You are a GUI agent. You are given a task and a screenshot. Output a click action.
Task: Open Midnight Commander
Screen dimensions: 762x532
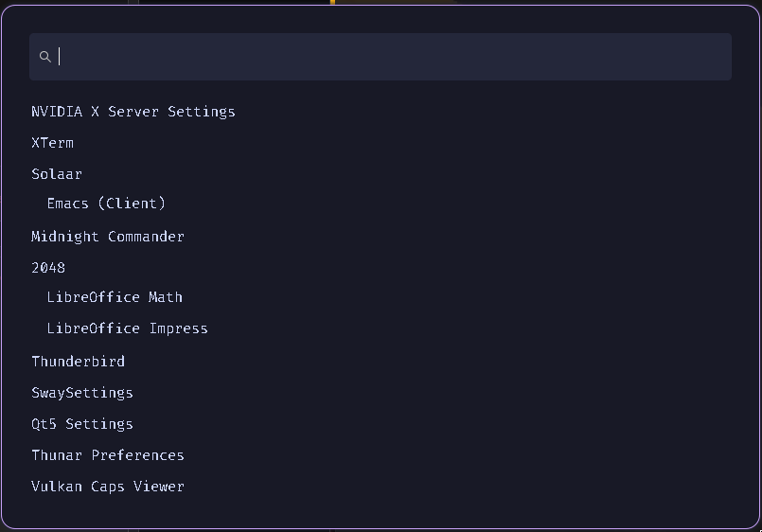(108, 237)
